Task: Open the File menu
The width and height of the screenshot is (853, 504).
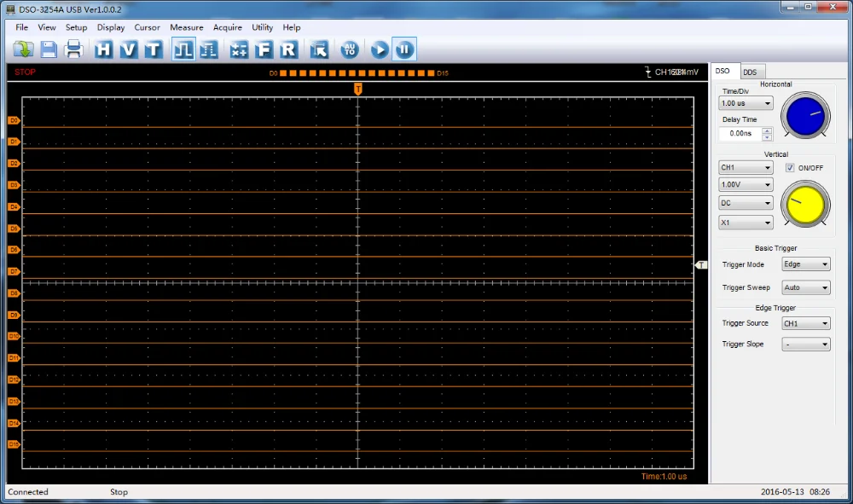Action: click(22, 27)
